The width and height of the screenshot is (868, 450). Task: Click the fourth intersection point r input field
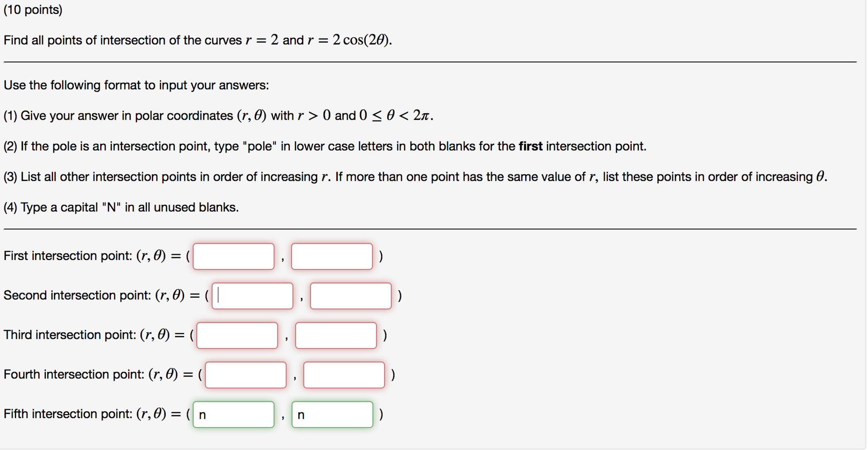(245, 375)
